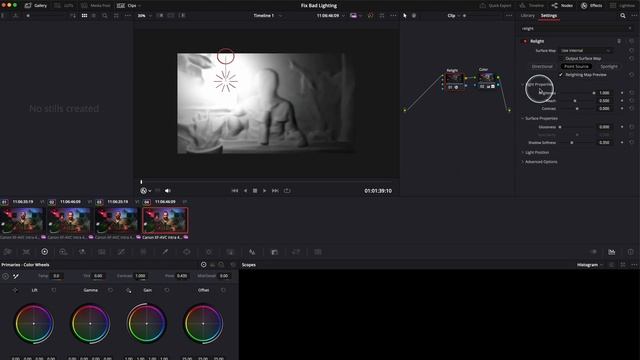This screenshot has width=640, height=360.
Task: Open the Curves palette icon
Action: coord(121,252)
